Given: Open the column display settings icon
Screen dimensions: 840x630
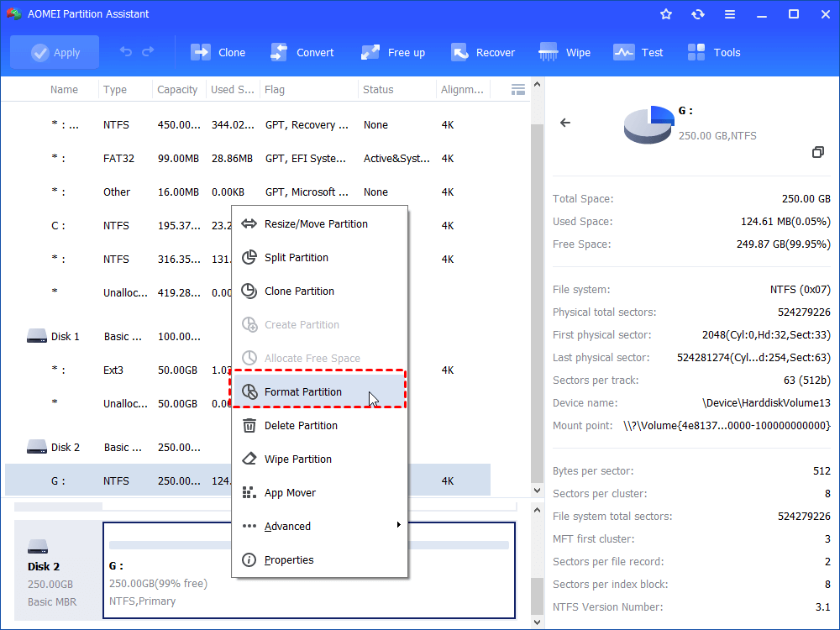Looking at the screenshot, I should pyautogui.click(x=518, y=89).
